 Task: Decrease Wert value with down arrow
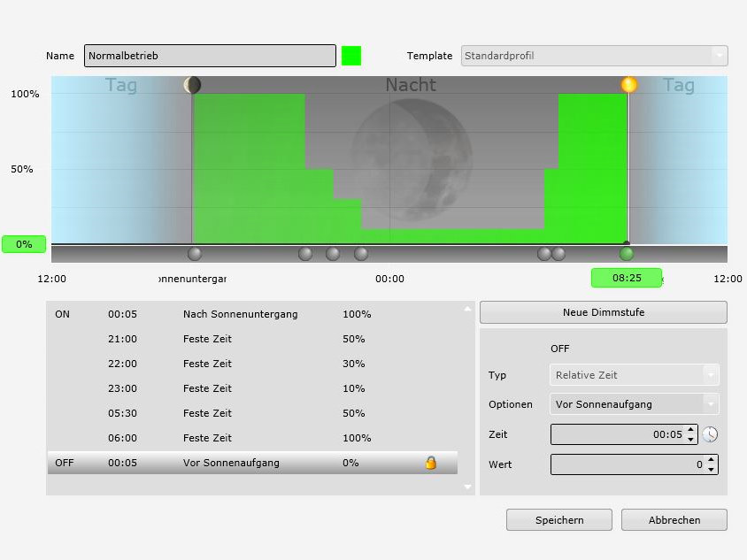tap(711, 470)
